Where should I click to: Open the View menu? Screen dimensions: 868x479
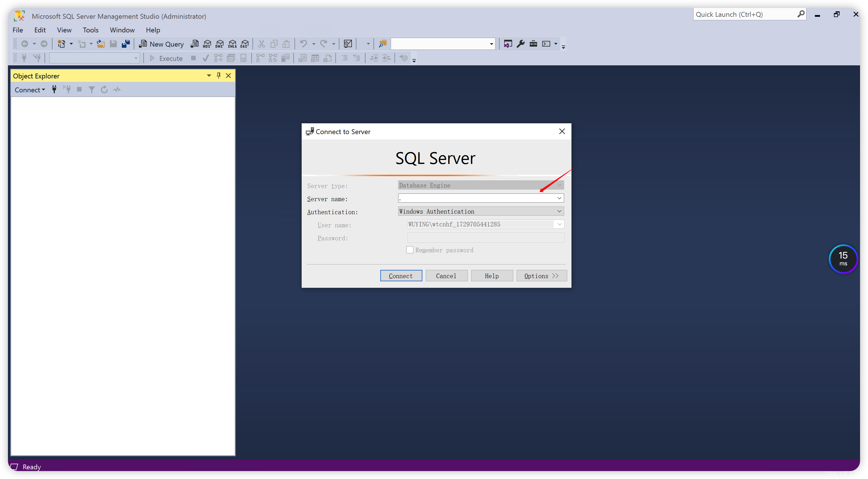[64, 30]
